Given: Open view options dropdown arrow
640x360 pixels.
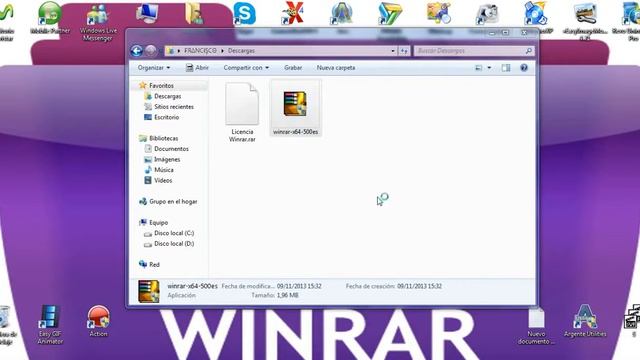Looking at the screenshot, I should (x=489, y=68).
